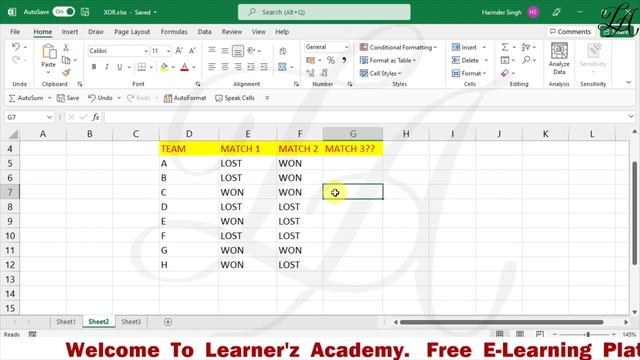Center text horizontally
Viewport: 640px width, 360px height.
[225, 67]
